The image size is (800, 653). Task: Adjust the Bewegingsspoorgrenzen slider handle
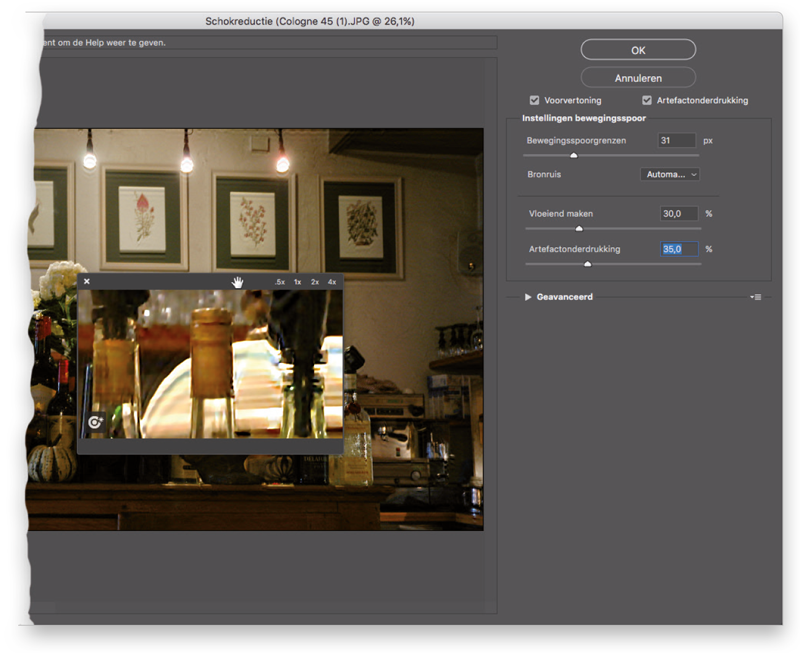tap(573, 155)
